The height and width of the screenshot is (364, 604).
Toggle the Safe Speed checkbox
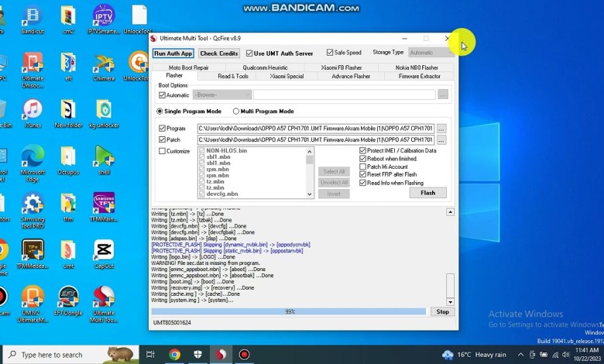coord(330,53)
